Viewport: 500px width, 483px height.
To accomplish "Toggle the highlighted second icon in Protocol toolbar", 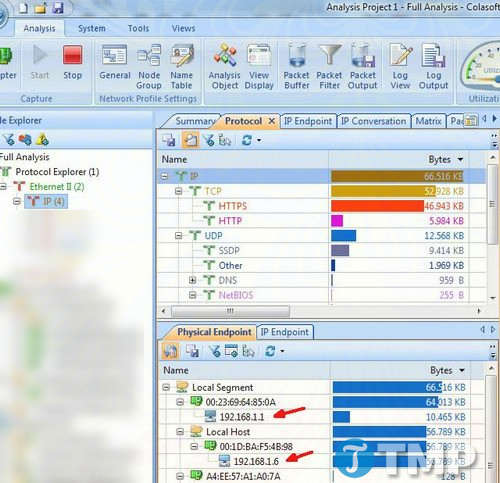I will (191, 140).
